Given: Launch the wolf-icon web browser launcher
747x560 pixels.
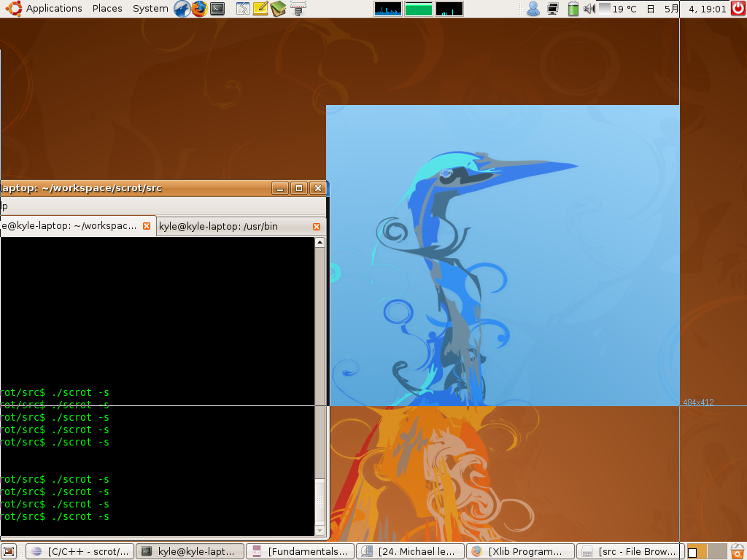Looking at the screenshot, I should 182,9.
